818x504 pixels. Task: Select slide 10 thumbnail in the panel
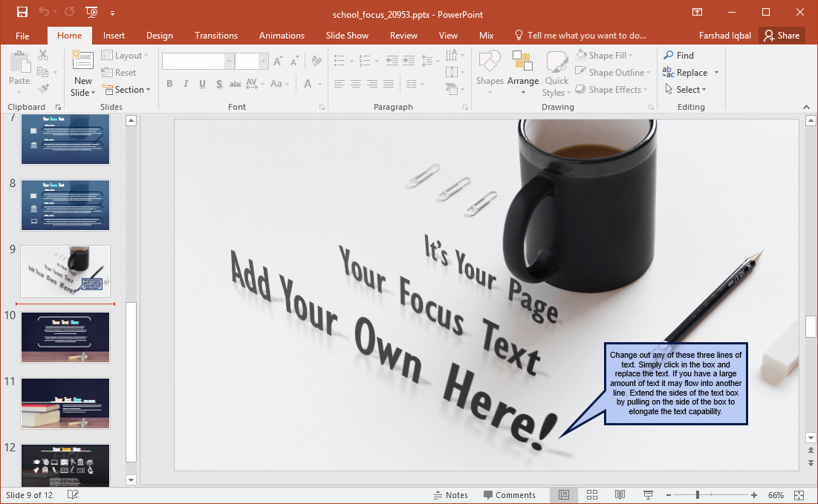pyautogui.click(x=65, y=337)
